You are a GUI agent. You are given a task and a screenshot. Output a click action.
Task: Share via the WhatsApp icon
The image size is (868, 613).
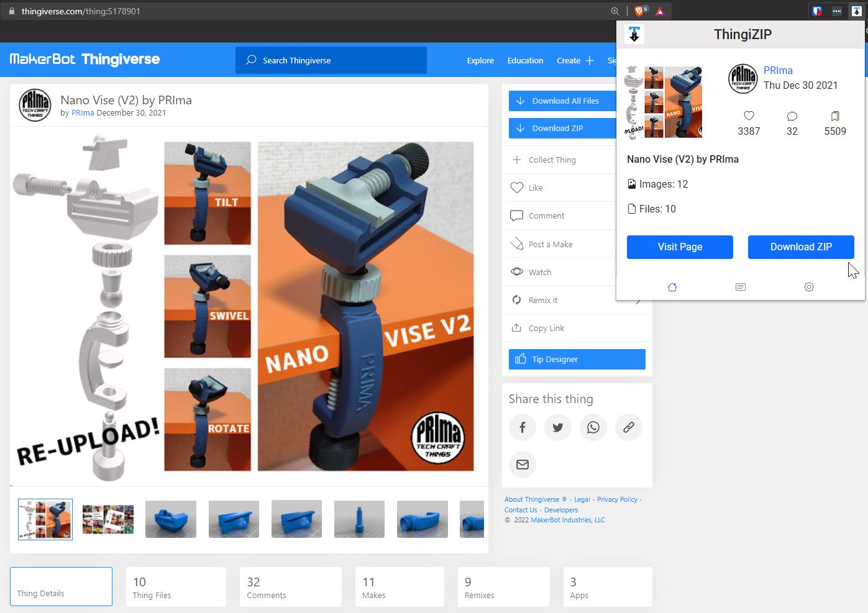[x=593, y=427]
